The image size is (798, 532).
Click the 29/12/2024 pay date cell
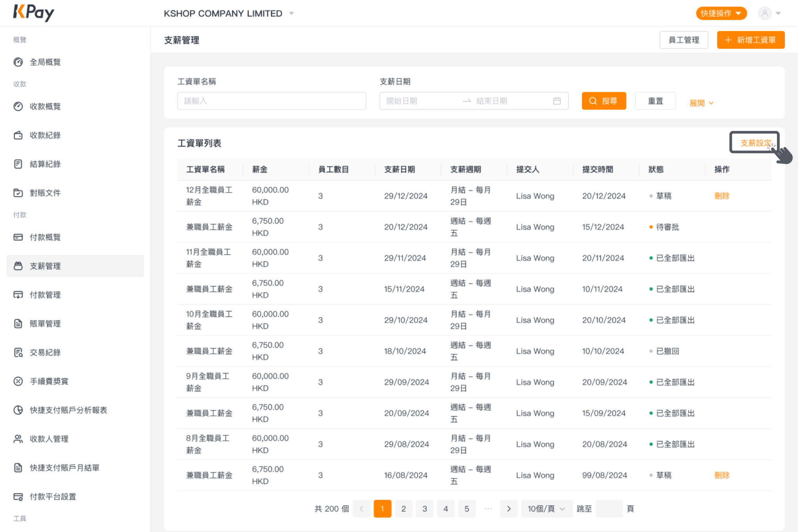(406, 196)
